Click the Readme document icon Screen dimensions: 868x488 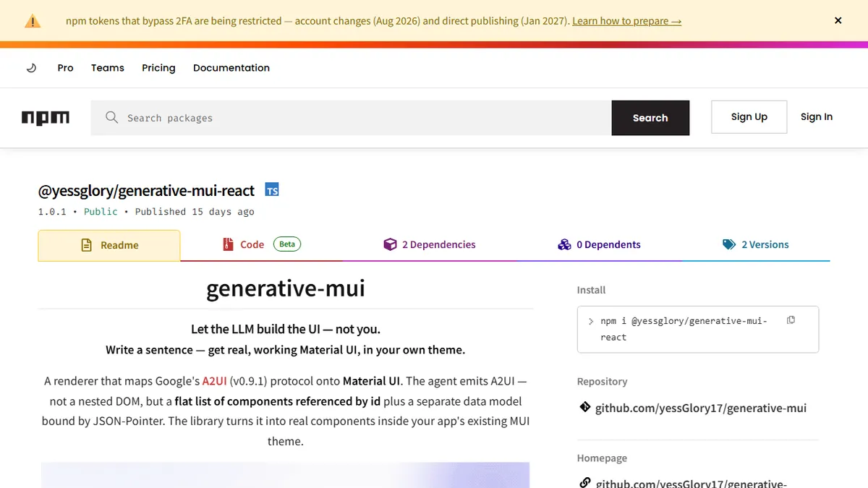click(x=87, y=245)
